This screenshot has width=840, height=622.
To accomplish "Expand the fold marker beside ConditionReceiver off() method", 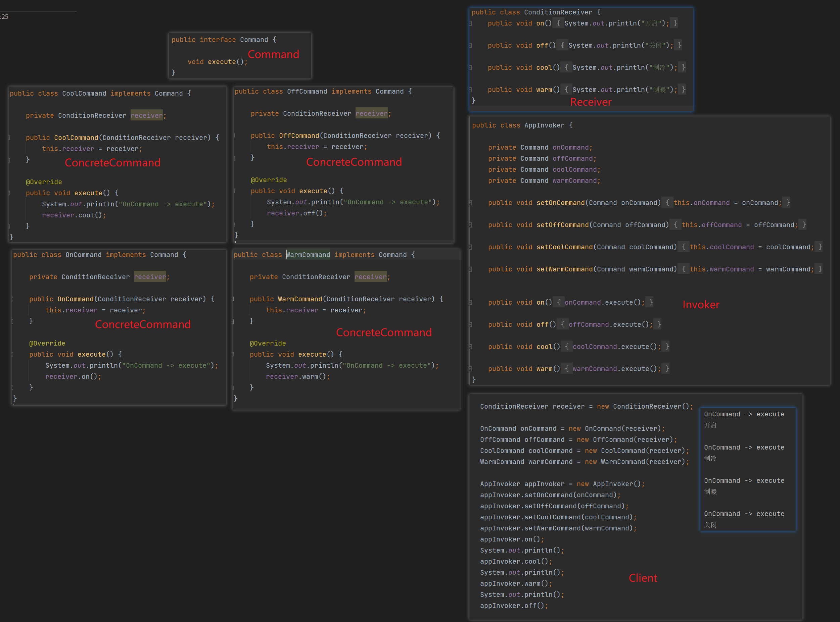I will [x=470, y=46].
